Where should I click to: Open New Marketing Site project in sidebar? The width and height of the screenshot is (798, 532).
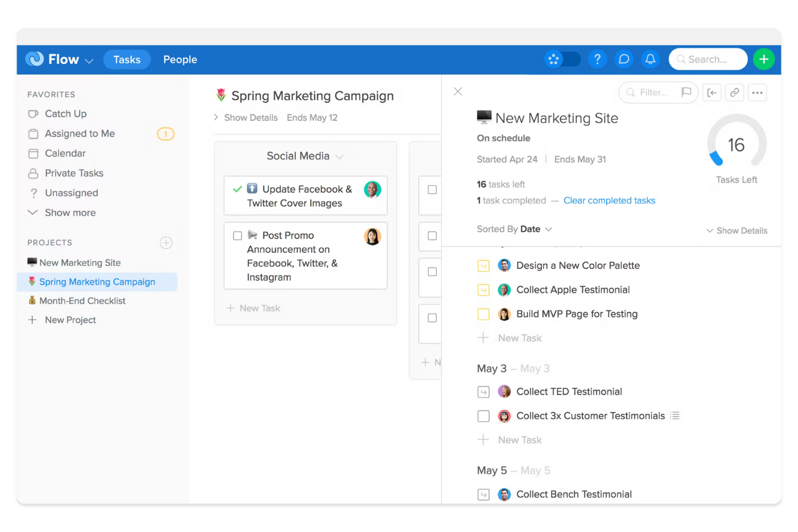(x=74, y=262)
